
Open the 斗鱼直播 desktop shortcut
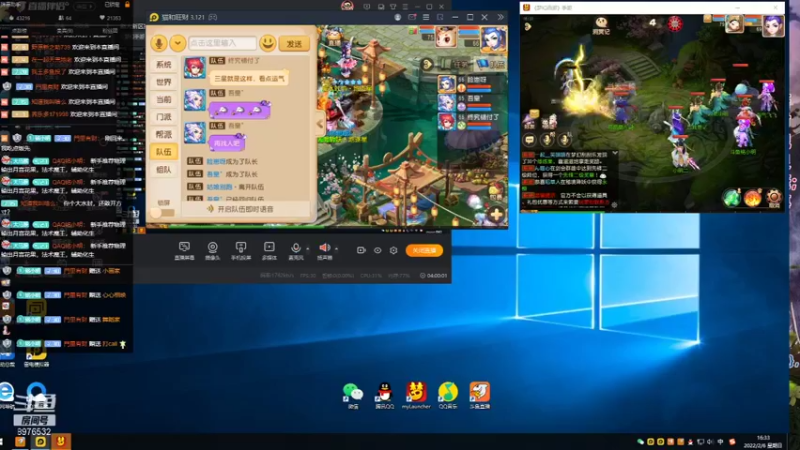[480, 396]
